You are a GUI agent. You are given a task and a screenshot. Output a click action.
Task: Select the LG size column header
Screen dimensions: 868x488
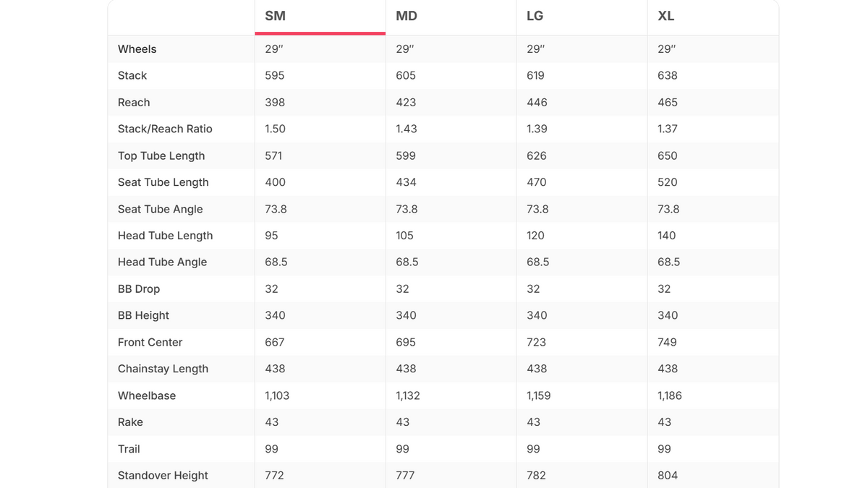(535, 16)
